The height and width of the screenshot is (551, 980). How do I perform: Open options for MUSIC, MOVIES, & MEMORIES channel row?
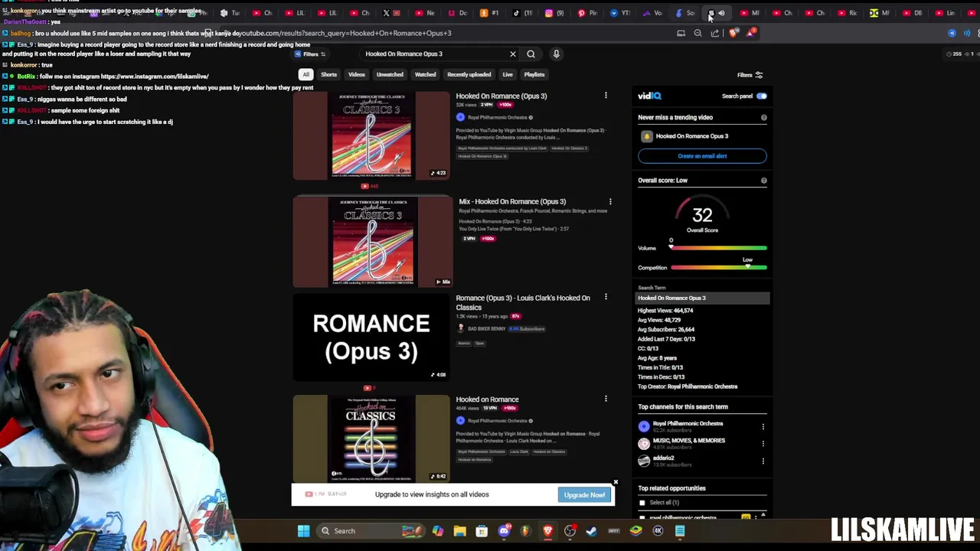[763, 444]
